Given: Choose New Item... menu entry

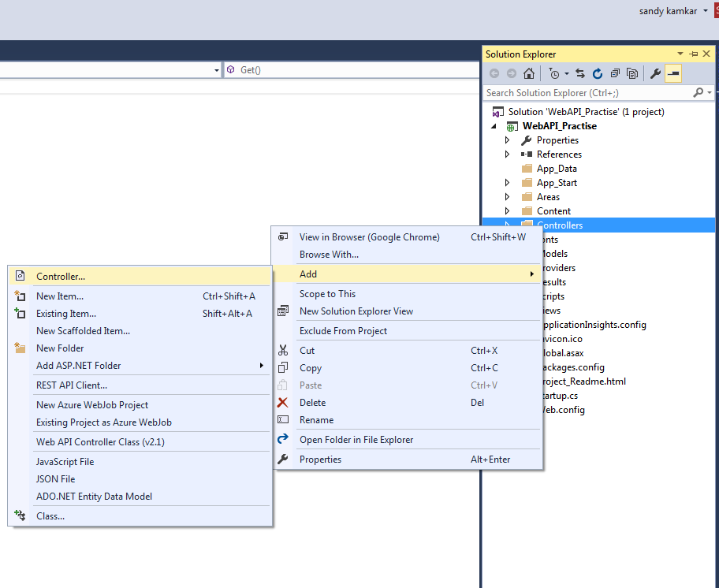Looking at the screenshot, I should coord(140,296).
